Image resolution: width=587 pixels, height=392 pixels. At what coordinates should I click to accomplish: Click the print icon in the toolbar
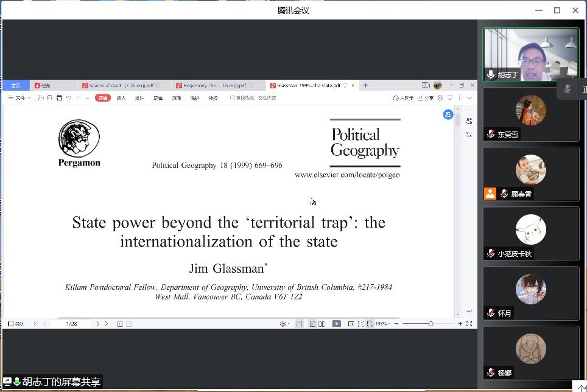(59, 98)
